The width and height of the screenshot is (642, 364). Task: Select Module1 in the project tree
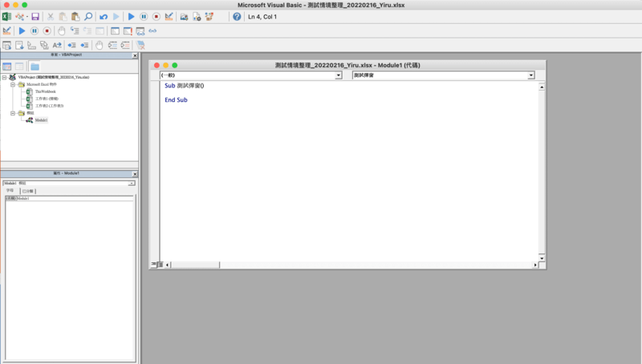point(41,119)
